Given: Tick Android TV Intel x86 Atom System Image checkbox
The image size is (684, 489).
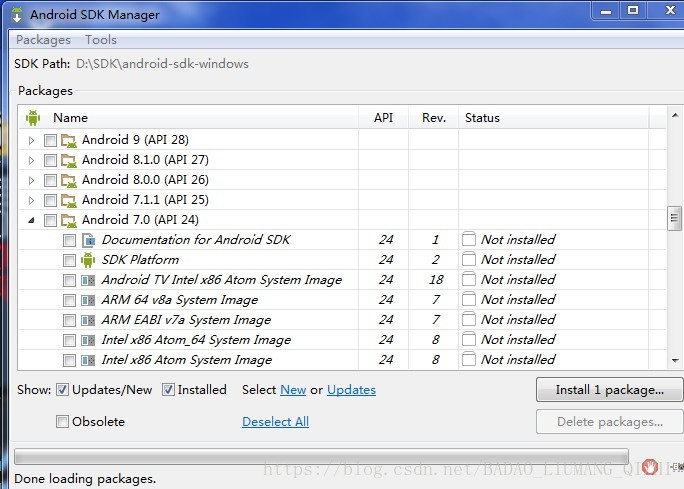Looking at the screenshot, I should [69, 280].
